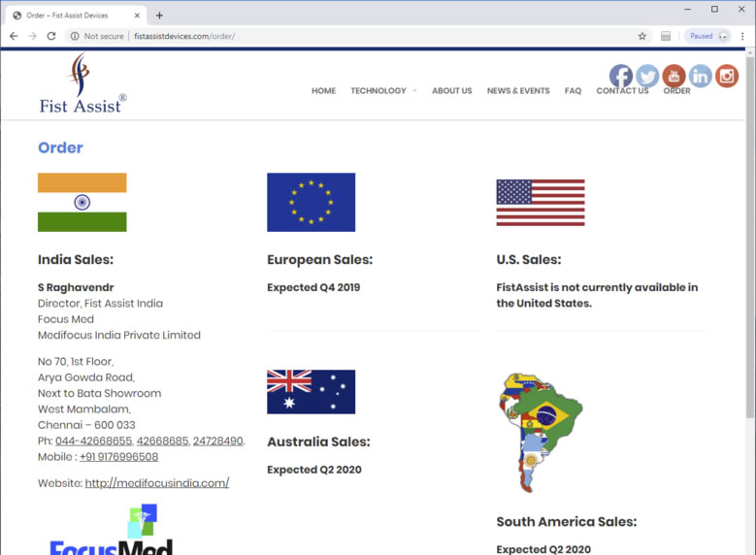Open the YouTube social icon

(x=674, y=76)
